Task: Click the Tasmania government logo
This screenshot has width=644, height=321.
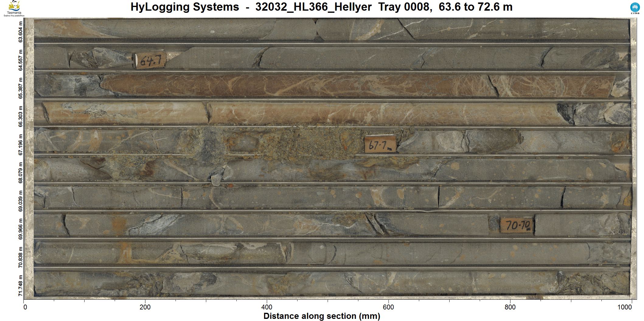Action: pyautogui.click(x=14, y=9)
